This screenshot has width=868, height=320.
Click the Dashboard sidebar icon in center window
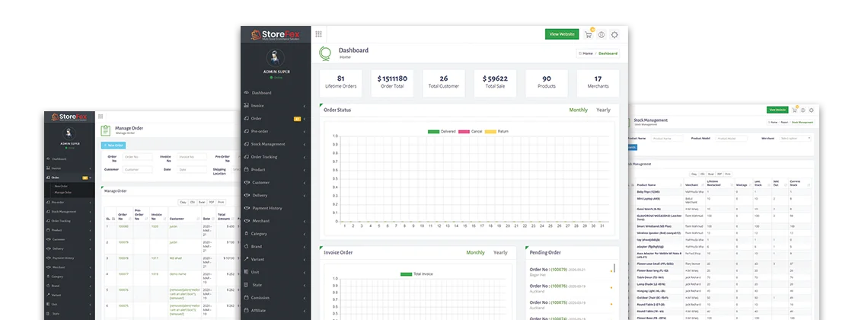coord(247,93)
